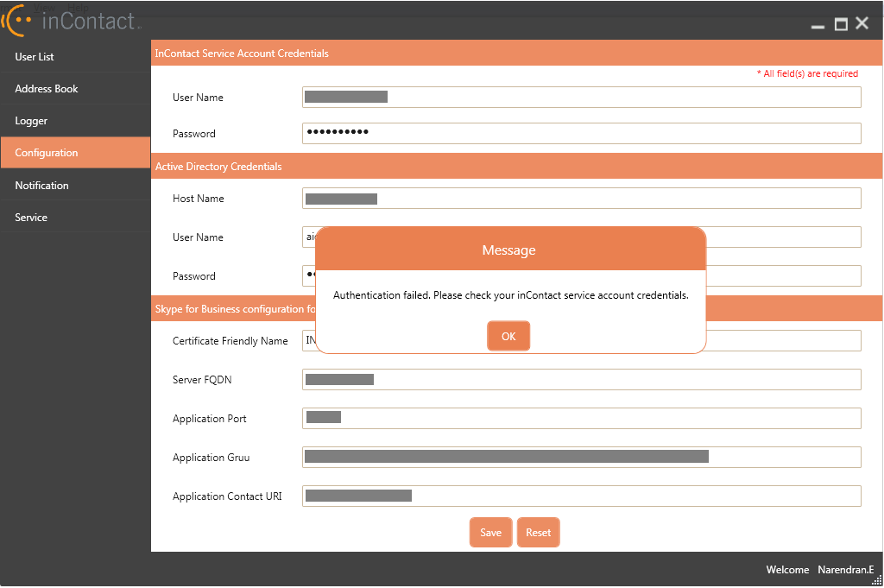Open the Configuration sidebar item
This screenshot has width=884, height=588.
coord(76,153)
